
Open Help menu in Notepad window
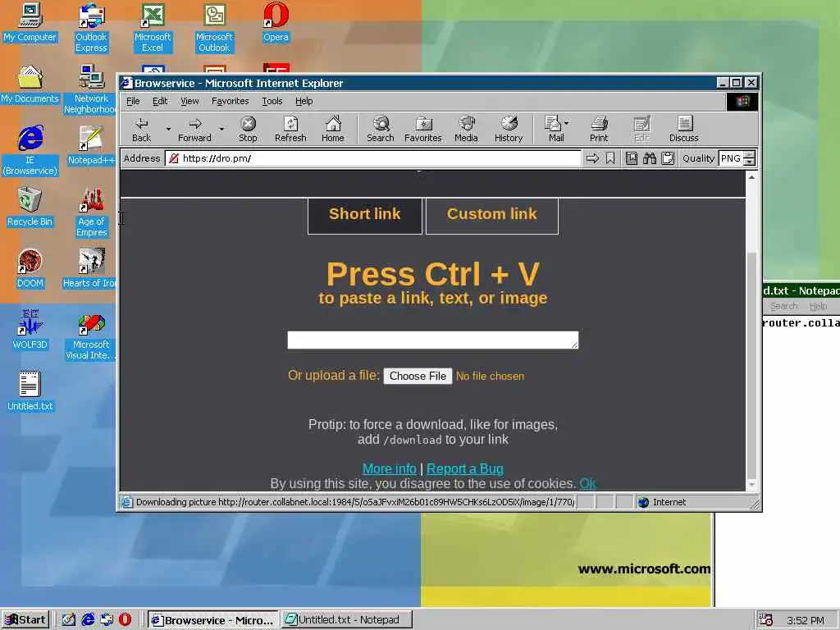[818, 306]
